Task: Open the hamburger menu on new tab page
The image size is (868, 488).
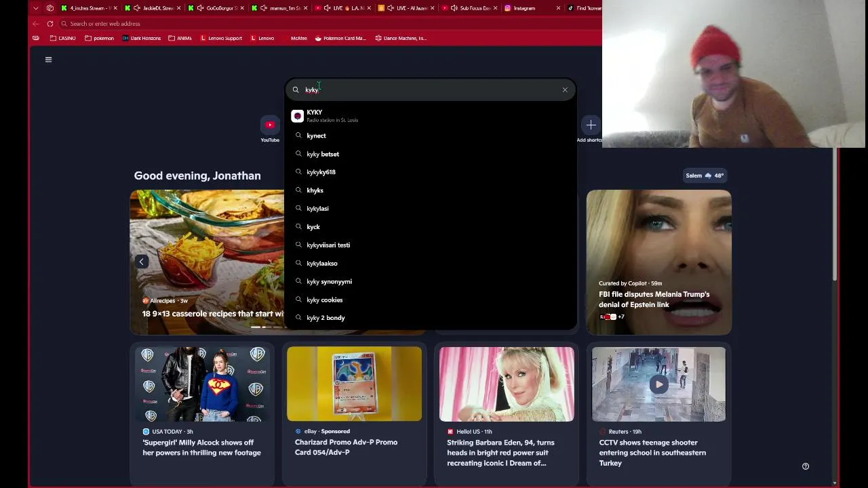Action: click(x=48, y=60)
